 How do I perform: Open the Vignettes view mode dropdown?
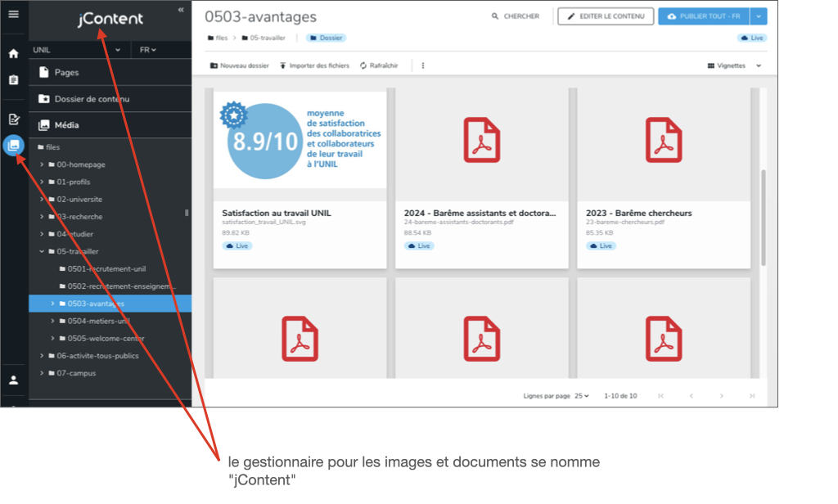coord(734,65)
